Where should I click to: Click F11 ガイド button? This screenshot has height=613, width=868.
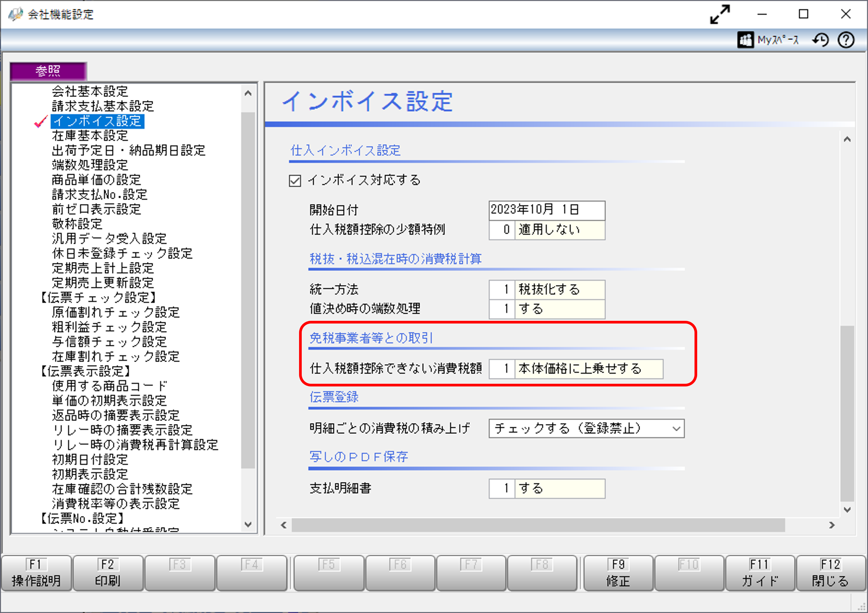760,573
